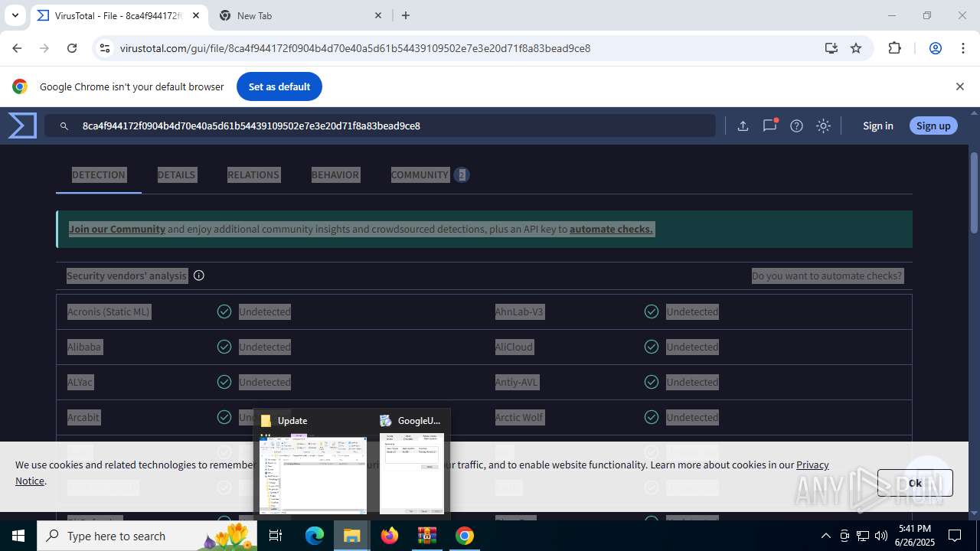The width and height of the screenshot is (980, 551).
Task: Click the Chrome taskbar icon
Action: coord(465,536)
